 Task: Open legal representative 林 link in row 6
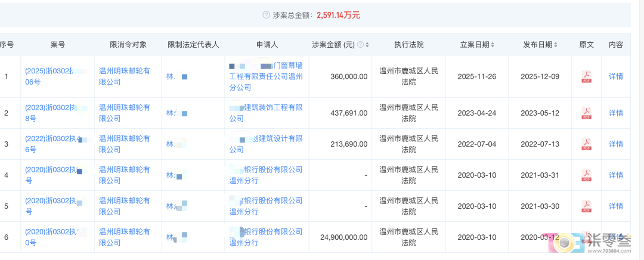(177, 237)
